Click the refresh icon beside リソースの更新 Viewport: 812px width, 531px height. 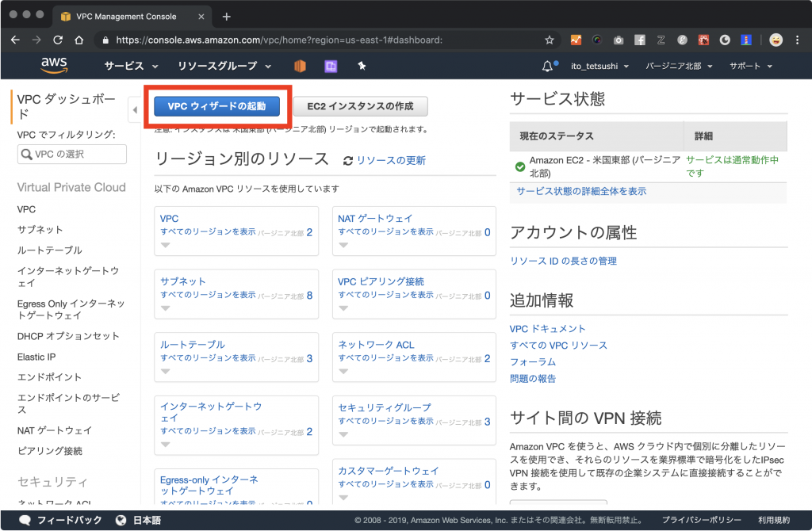tap(348, 161)
